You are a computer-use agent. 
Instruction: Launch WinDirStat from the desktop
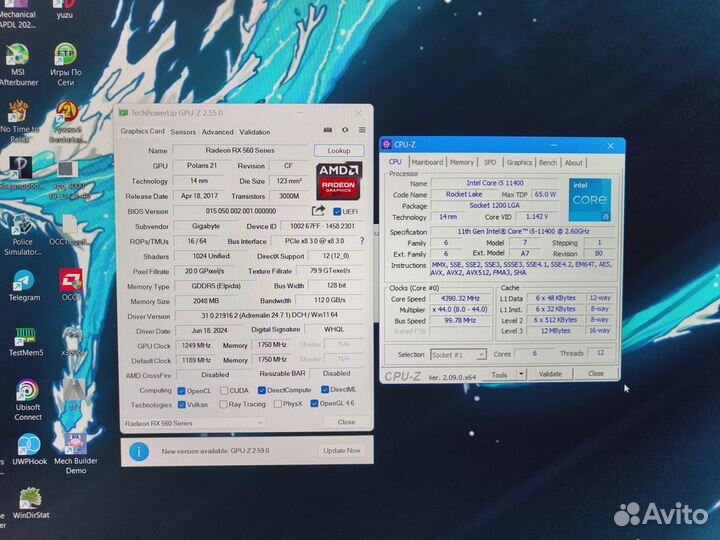(30, 503)
